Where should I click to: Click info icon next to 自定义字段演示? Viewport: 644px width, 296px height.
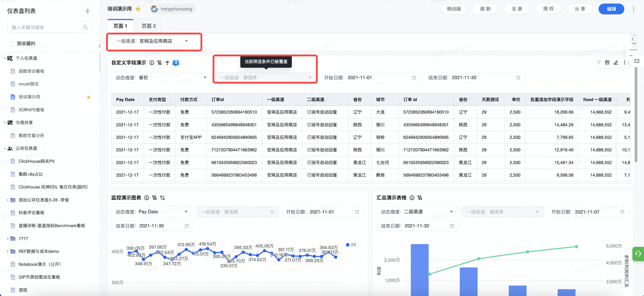click(151, 63)
